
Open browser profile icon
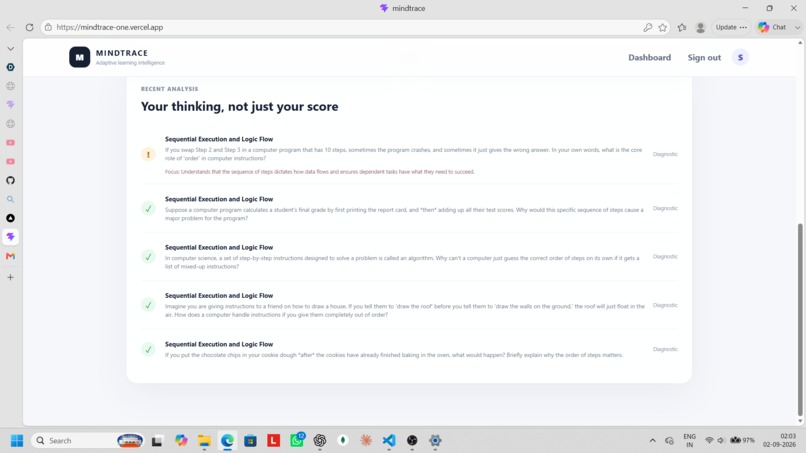pyautogui.click(x=700, y=27)
